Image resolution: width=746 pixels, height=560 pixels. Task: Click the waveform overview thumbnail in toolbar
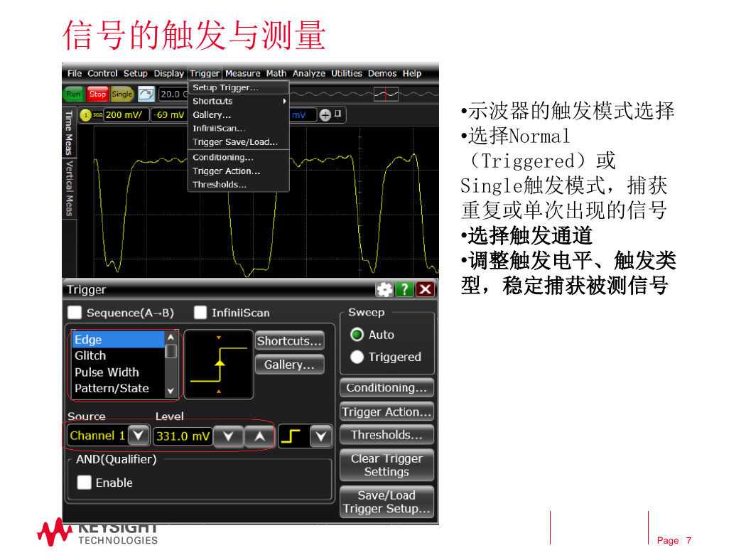point(386,94)
